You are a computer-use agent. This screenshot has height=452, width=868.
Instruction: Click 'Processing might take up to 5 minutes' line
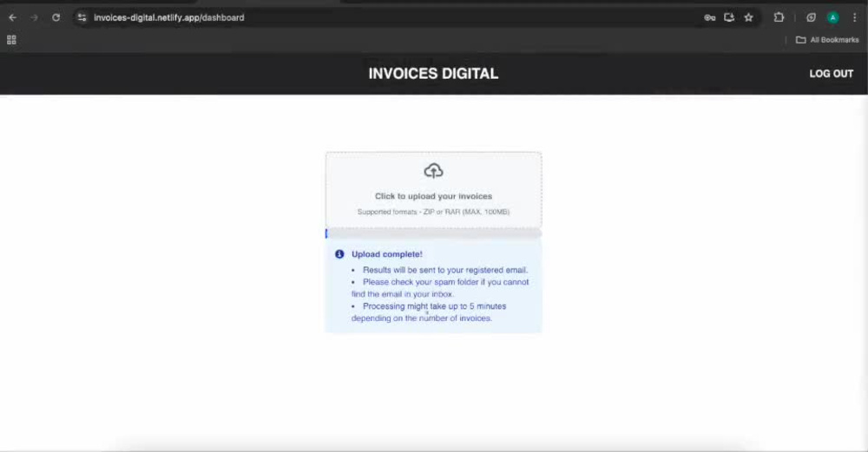pos(429,312)
